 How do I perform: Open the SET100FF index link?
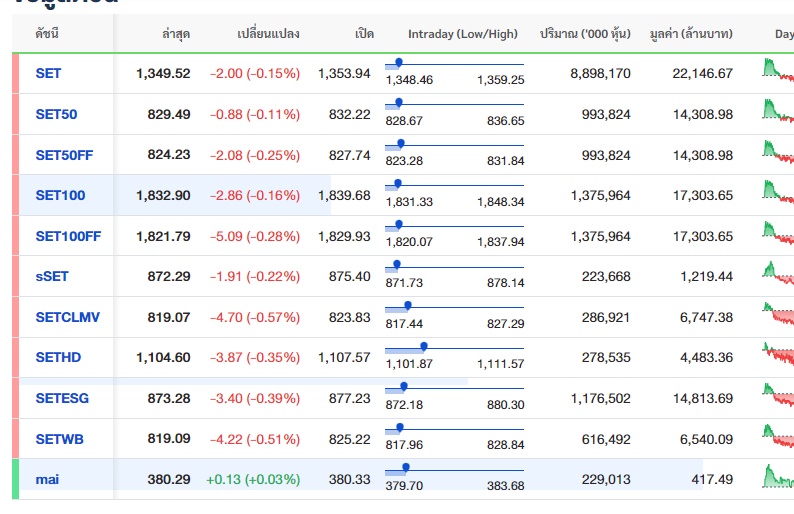(x=68, y=236)
